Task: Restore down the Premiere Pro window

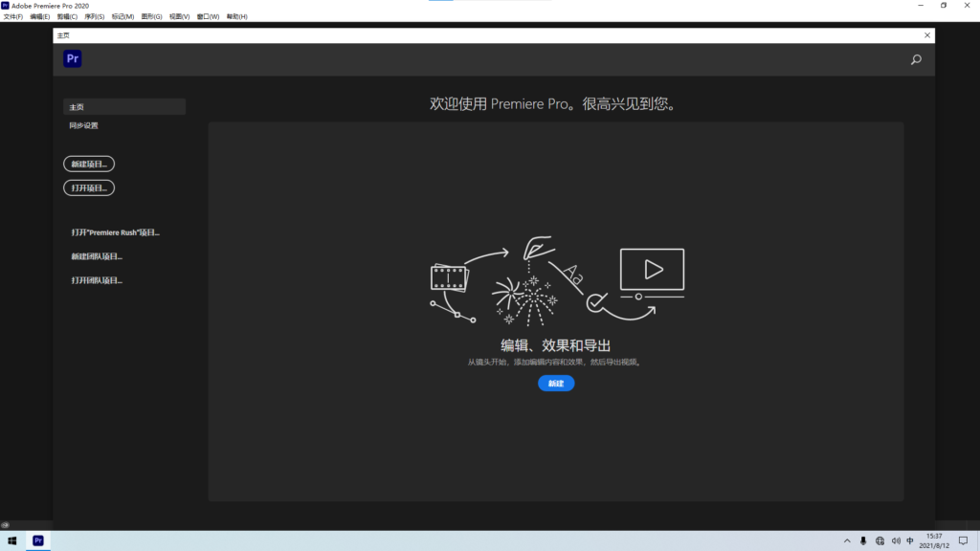Action: click(x=944, y=6)
